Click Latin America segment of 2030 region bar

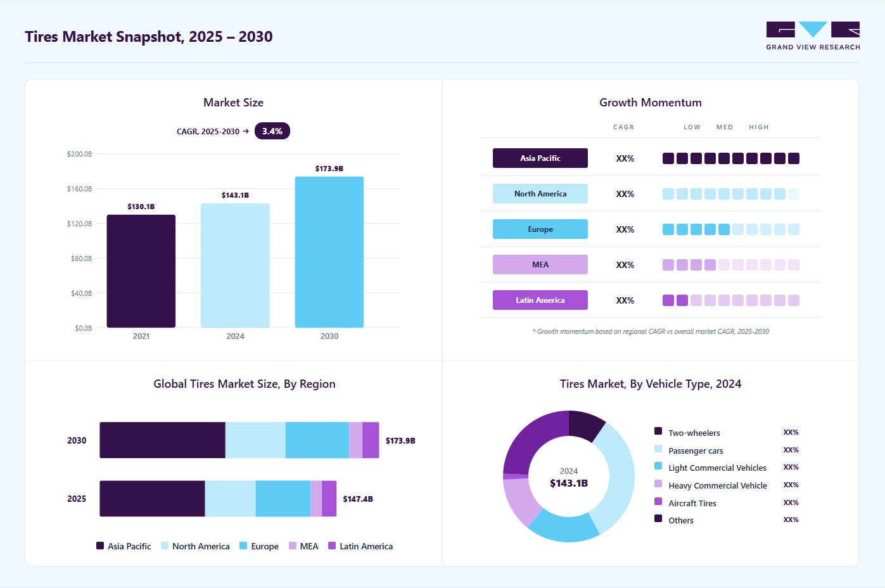click(371, 440)
